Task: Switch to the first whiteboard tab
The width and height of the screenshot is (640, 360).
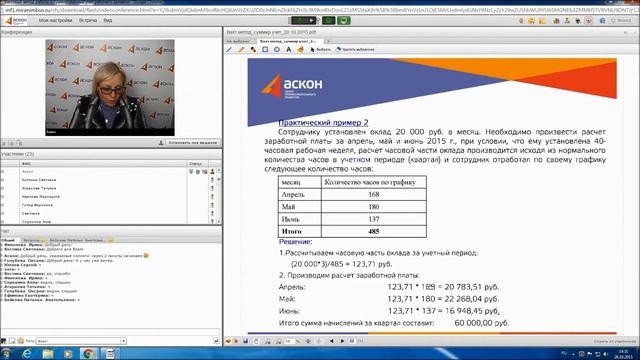Action: point(238,41)
